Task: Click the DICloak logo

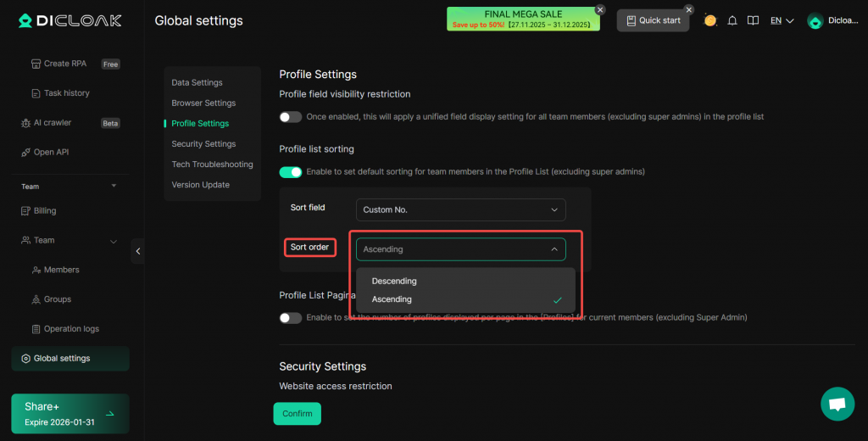Action: coord(70,20)
